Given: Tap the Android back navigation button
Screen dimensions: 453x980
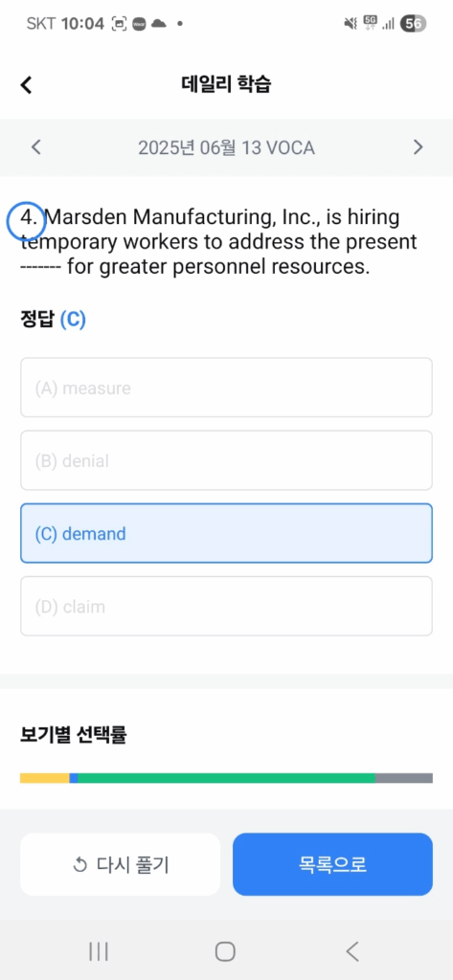Looking at the screenshot, I should coord(352,951).
